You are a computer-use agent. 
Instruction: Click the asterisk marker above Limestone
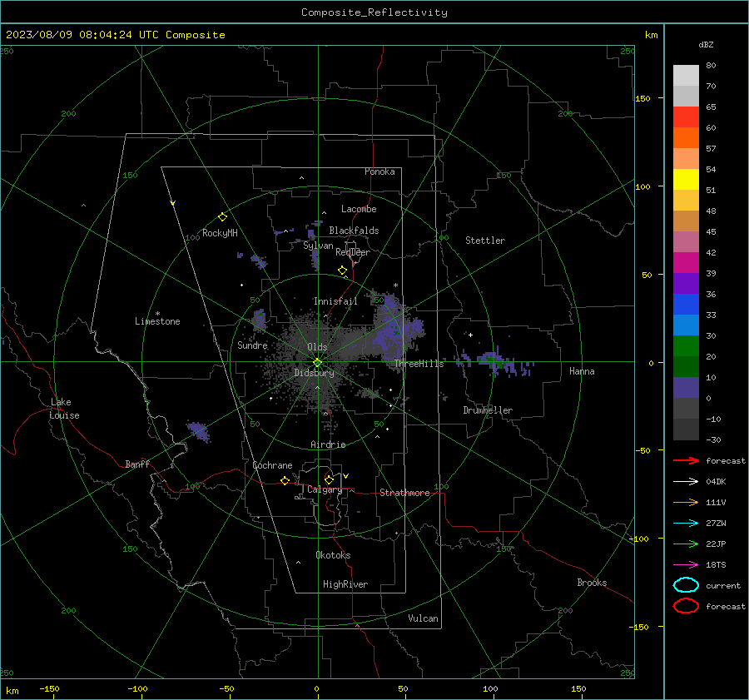[157, 314]
